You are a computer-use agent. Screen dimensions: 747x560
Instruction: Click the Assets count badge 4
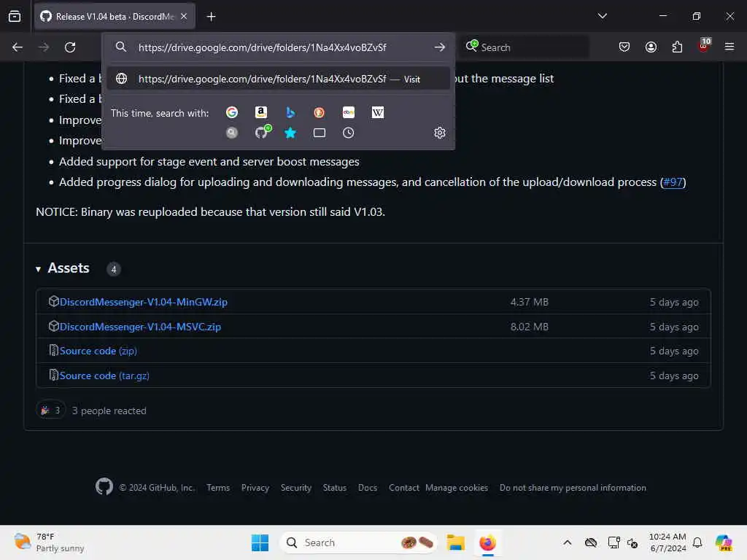[x=113, y=270]
